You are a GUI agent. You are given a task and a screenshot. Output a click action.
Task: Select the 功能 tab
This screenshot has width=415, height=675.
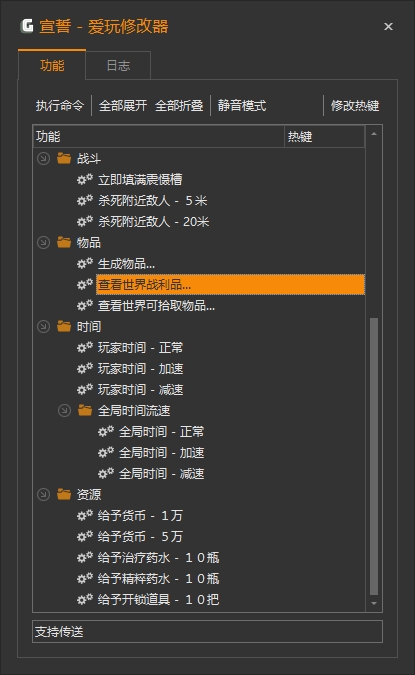pyautogui.click(x=52, y=65)
